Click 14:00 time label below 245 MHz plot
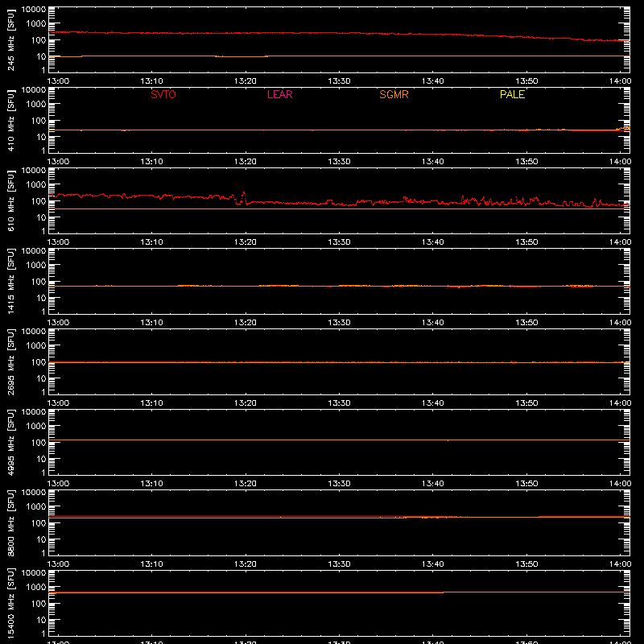 (620, 81)
